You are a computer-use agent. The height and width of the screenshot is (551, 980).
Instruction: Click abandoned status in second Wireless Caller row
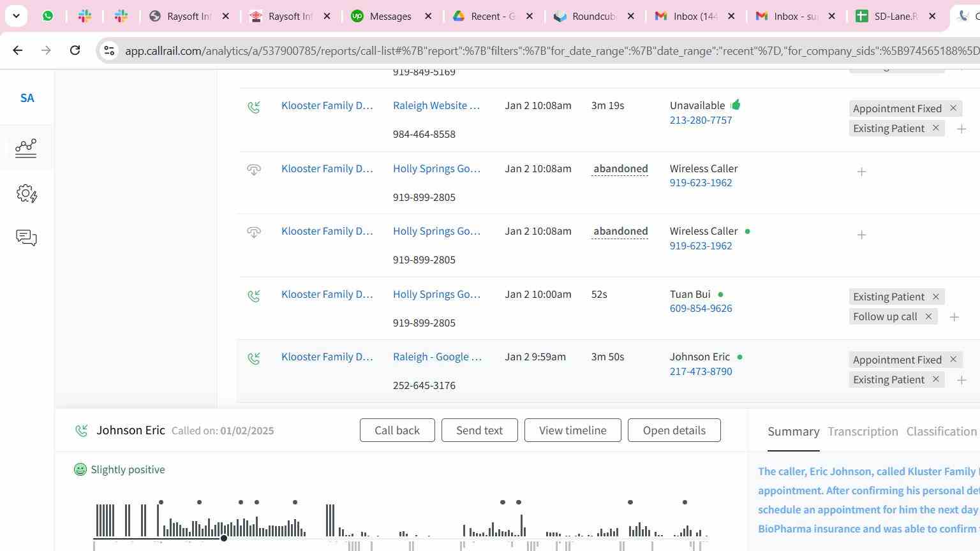pyautogui.click(x=620, y=231)
